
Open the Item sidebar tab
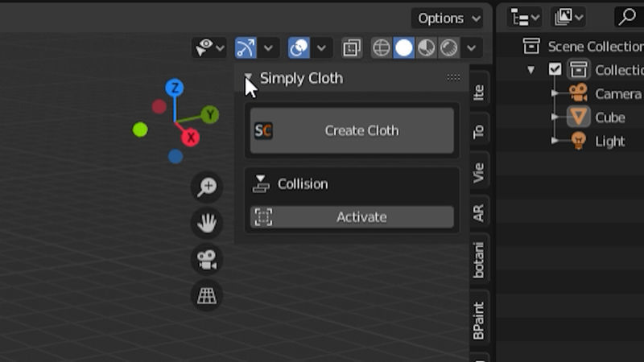[x=479, y=92]
